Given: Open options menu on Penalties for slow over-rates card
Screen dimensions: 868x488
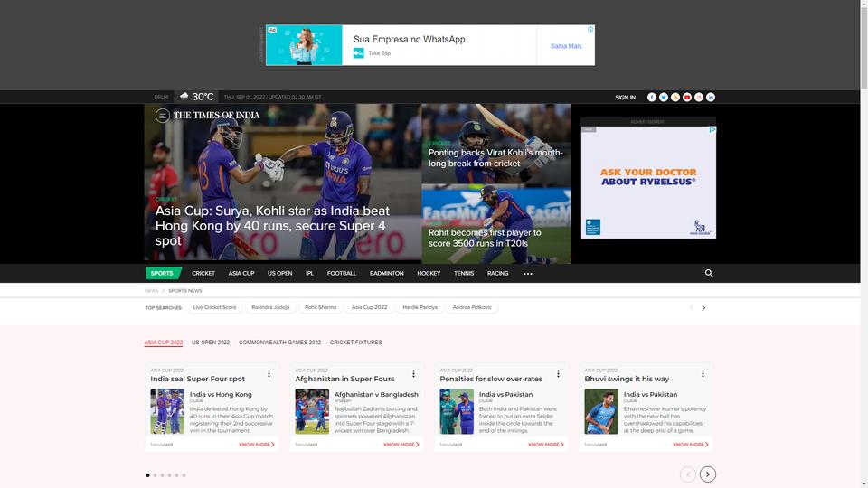Looking at the screenshot, I should coord(558,374).
